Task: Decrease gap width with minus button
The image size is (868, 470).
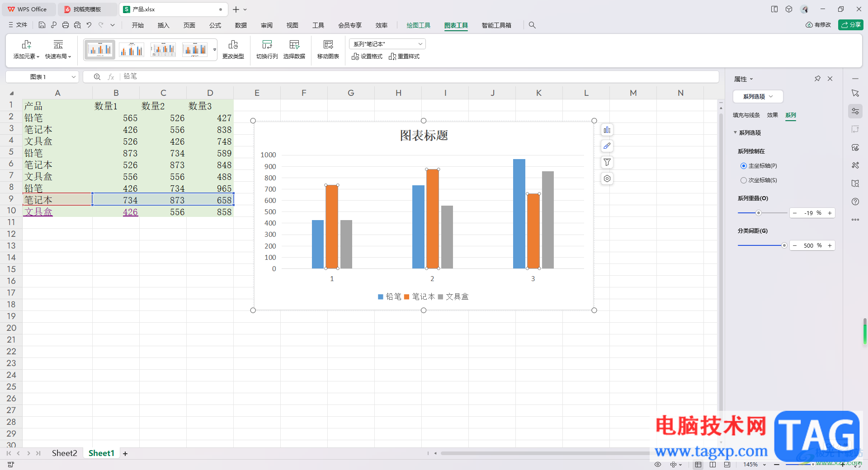Action: (795, 245)
